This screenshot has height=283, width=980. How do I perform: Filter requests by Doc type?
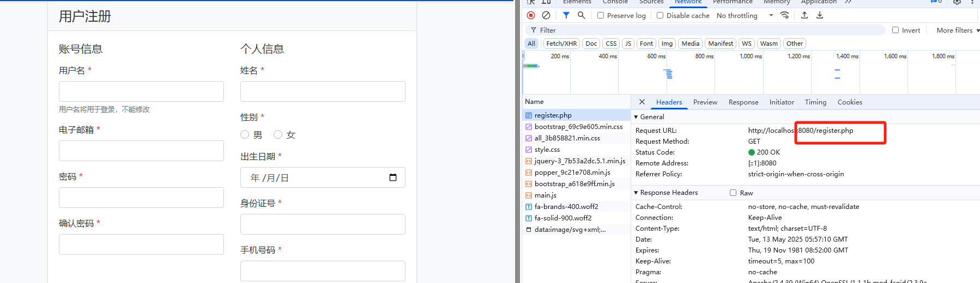[591, 44]
